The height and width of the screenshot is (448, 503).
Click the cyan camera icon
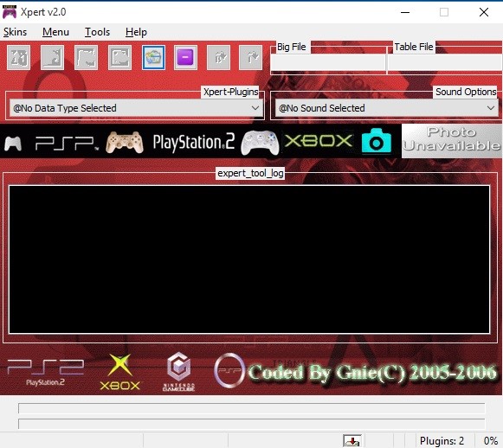click(377, 140)
